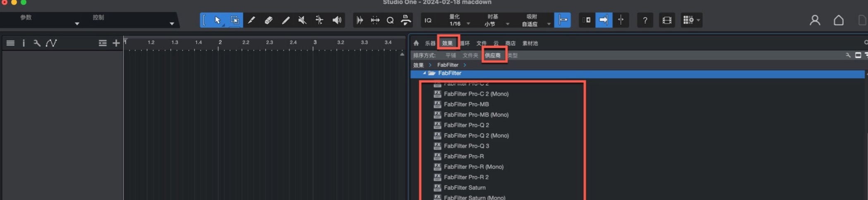Select FabFilter Pro-MB (Mono)
The image size is (868, 200).
pyautogui.click(x=476, y=114)
